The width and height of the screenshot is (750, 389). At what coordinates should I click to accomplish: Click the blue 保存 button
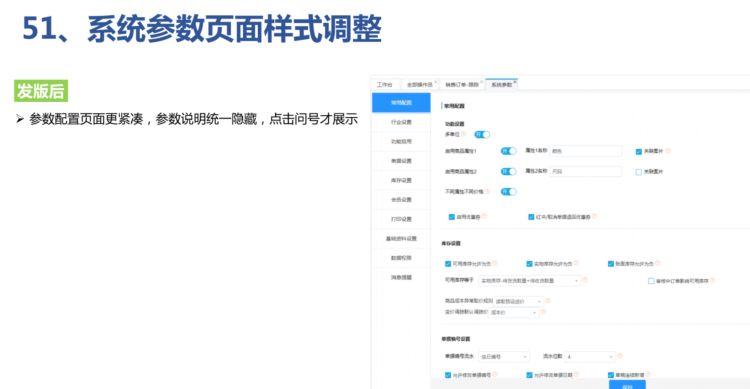click(x=627, y=385)
